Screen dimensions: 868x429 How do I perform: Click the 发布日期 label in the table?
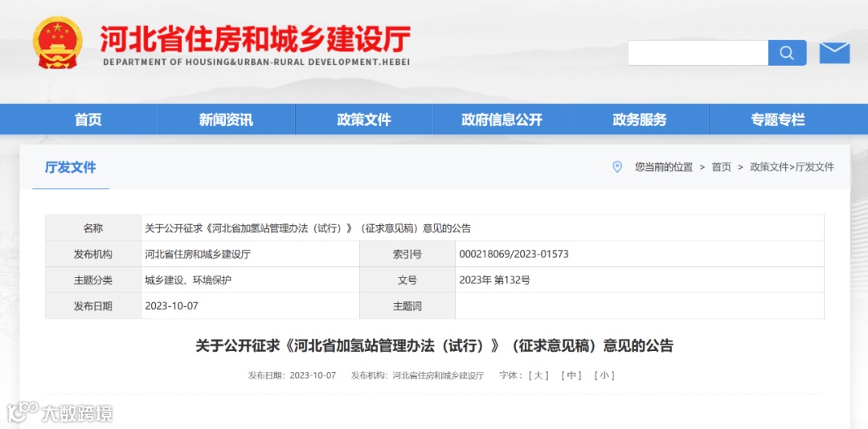click(93, 305)
